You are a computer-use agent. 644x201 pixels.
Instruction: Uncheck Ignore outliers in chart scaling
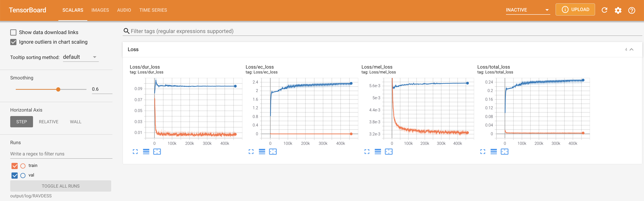coord(13,42)
